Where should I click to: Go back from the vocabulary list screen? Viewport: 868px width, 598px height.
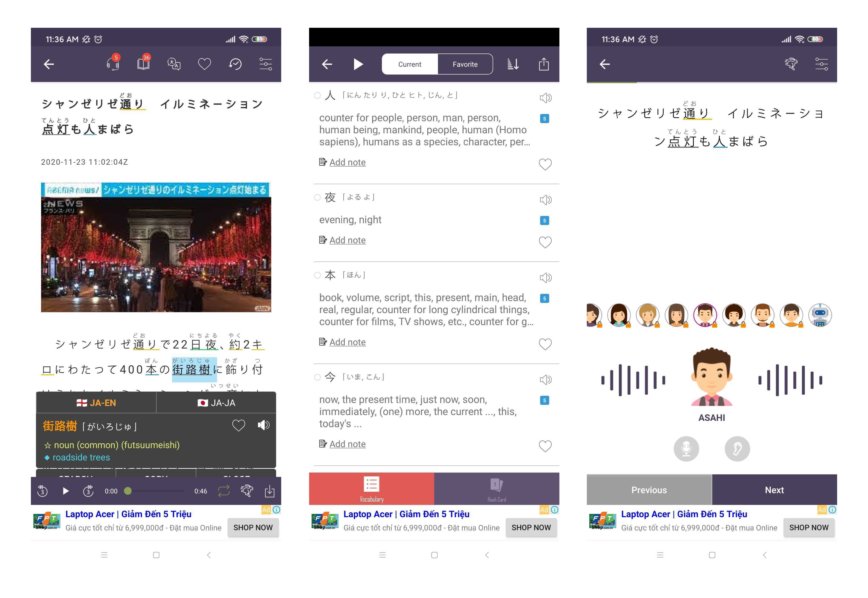pos(327,64)
